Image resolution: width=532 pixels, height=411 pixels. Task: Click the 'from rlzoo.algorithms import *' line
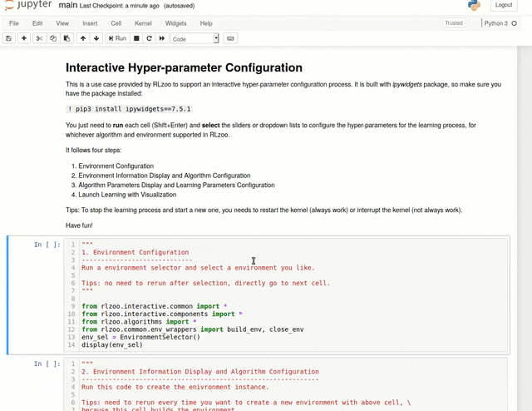pyautogui.click(x=139, y=322)
